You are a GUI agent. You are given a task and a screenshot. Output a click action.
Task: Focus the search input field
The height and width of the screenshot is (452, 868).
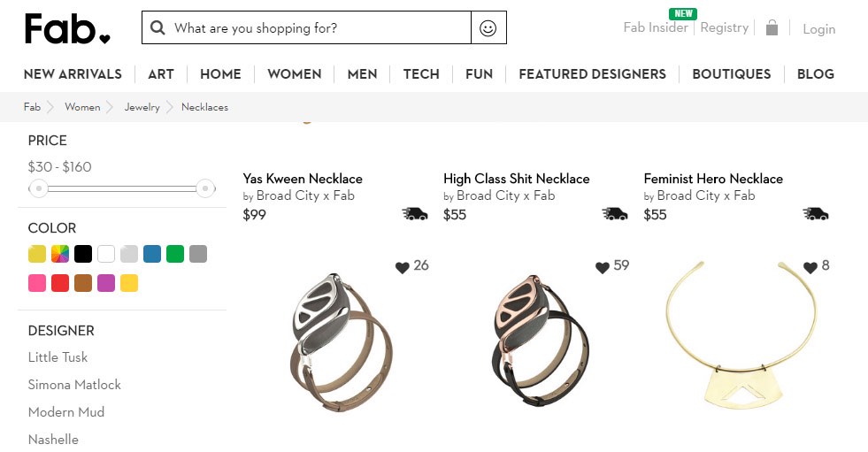[319, 27]
